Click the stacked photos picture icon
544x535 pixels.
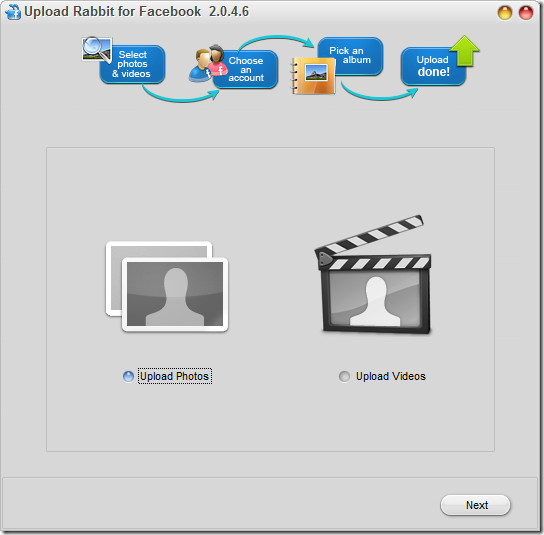pos(167,286)
